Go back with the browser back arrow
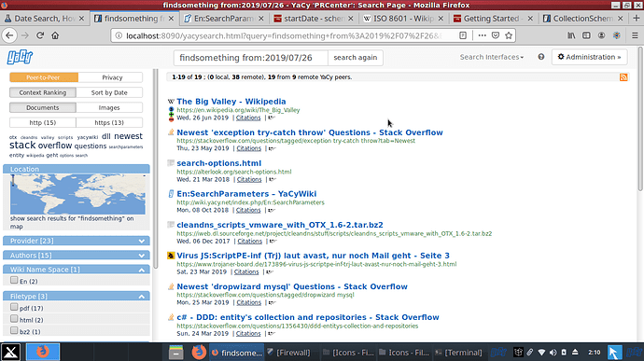 [x=9, y=35]
